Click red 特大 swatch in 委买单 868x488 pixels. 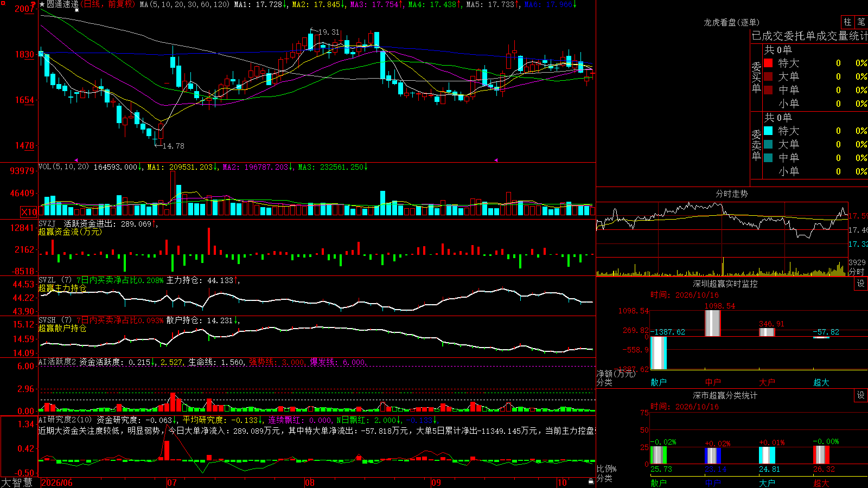(x=768, y=63)
